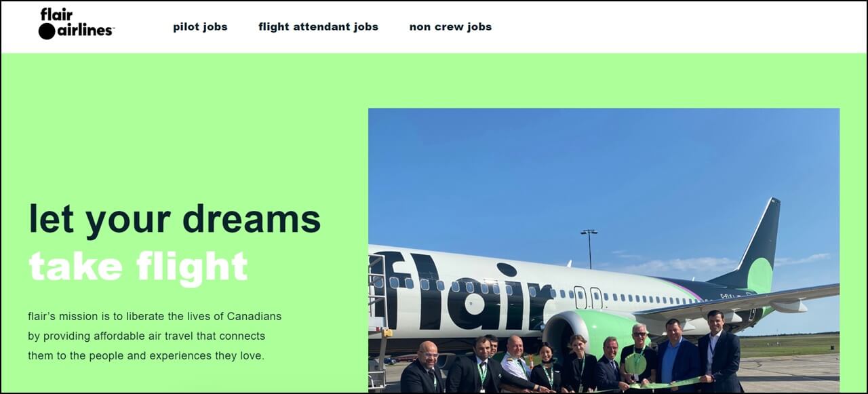
Task: Click the light pole behind the airplane
Action: tap(589, 249)
